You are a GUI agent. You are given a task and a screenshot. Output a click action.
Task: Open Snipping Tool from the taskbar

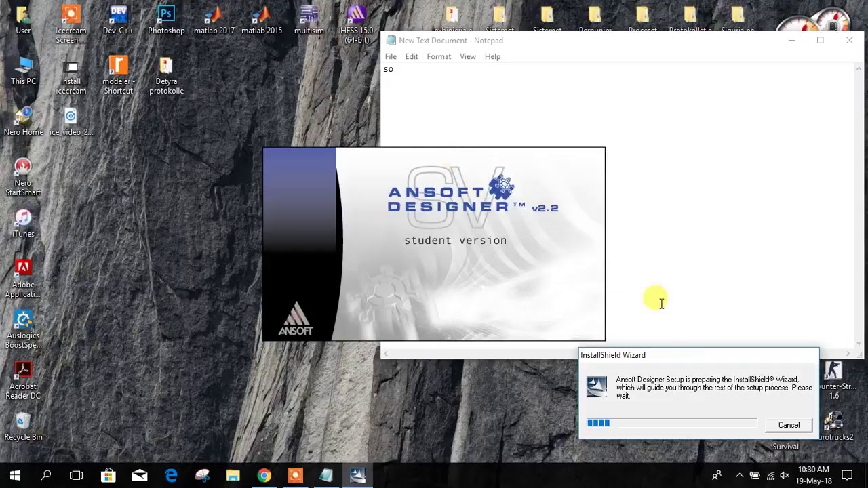[201, 476]
